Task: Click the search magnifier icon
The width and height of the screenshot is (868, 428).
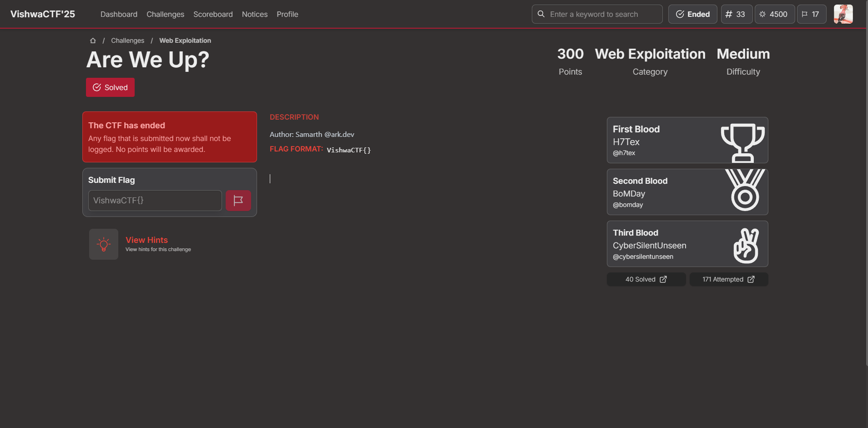Action: 541,14
